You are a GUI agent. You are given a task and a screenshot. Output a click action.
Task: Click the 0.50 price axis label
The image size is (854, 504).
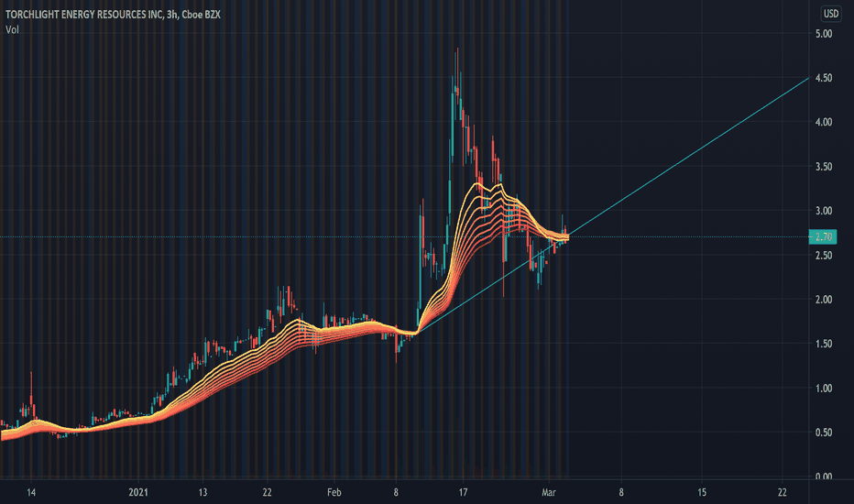(824, 433)
